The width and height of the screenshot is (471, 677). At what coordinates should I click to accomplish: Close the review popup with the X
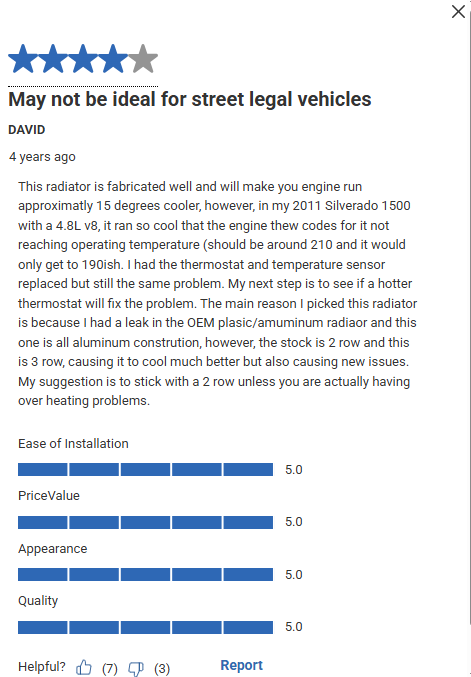[458, 11]
